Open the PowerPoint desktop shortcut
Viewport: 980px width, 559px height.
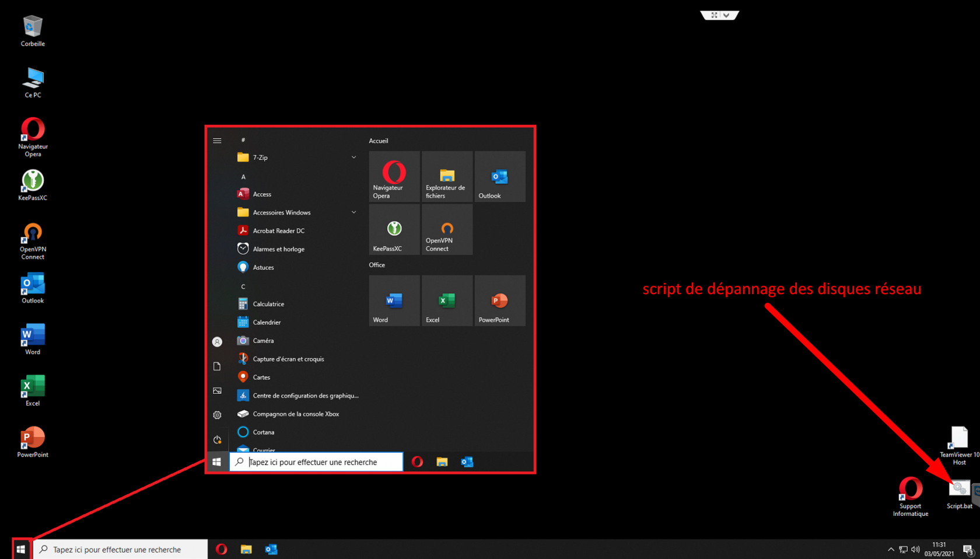click(33, 442)
